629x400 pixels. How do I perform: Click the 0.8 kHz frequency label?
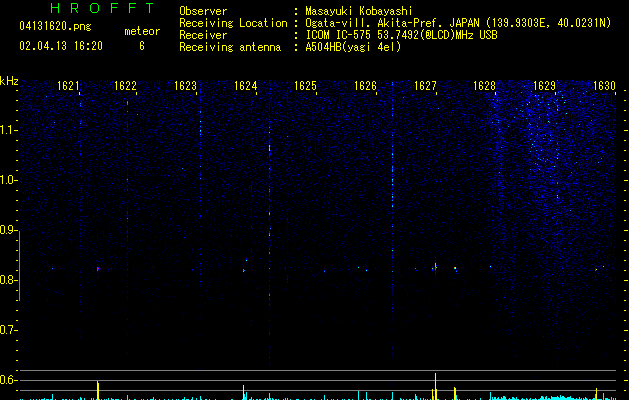coord(9,280)
